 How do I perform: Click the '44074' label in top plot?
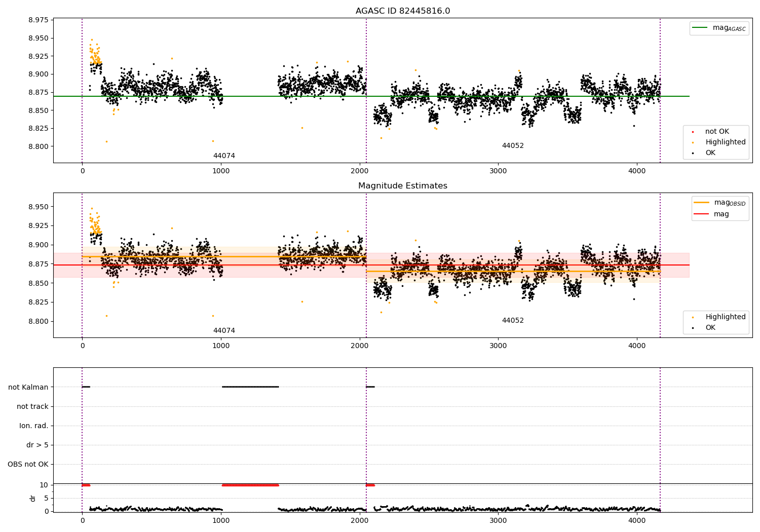pos(224,156)
